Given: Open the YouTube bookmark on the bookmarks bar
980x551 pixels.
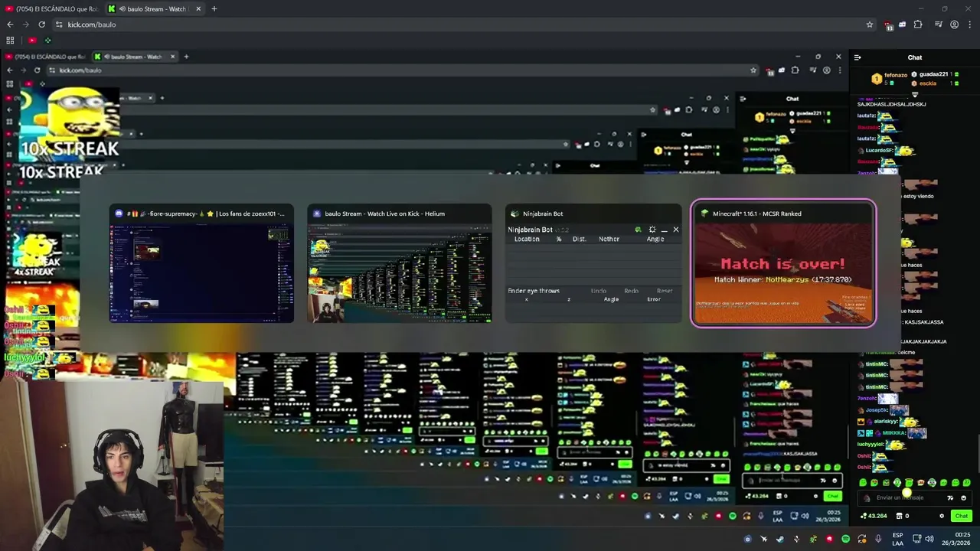Looking at the screenshot, I should pos(31,41).
